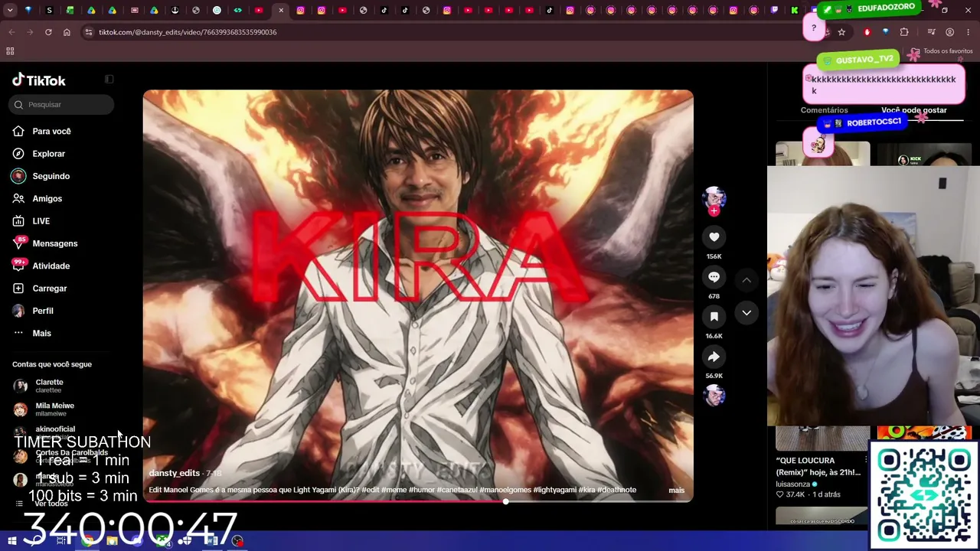
Task: Open the Chrome three-dot menu
Action: 969,32
